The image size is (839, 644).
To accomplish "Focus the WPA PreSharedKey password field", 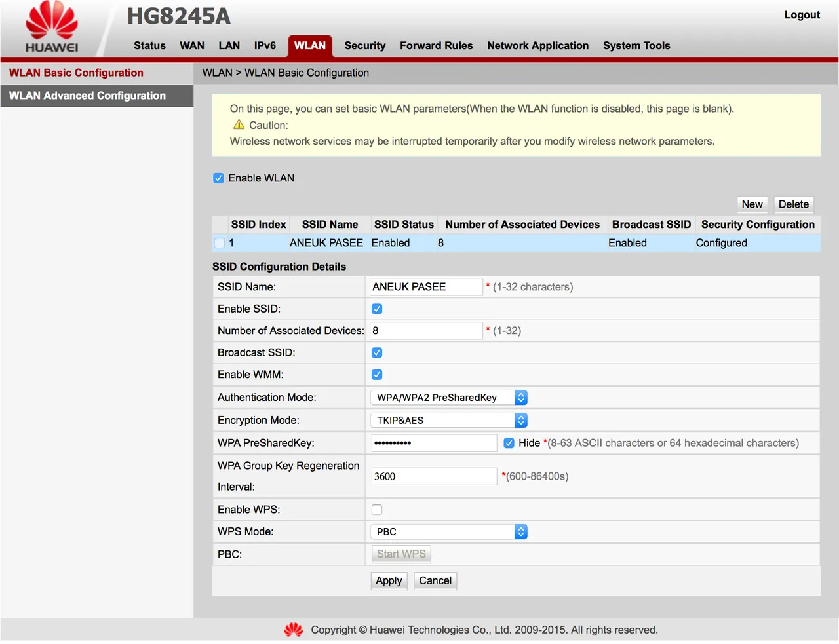I will click(x=434, y=443).
